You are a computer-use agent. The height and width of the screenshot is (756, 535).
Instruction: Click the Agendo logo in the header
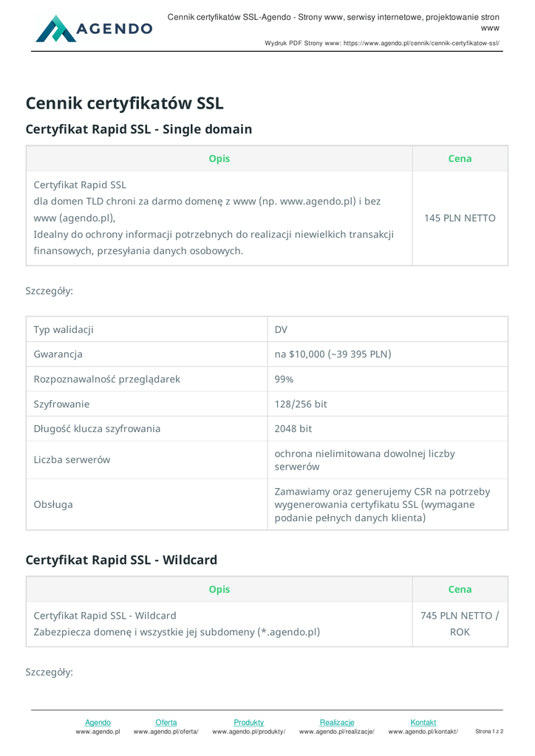[x=93, y=29]
